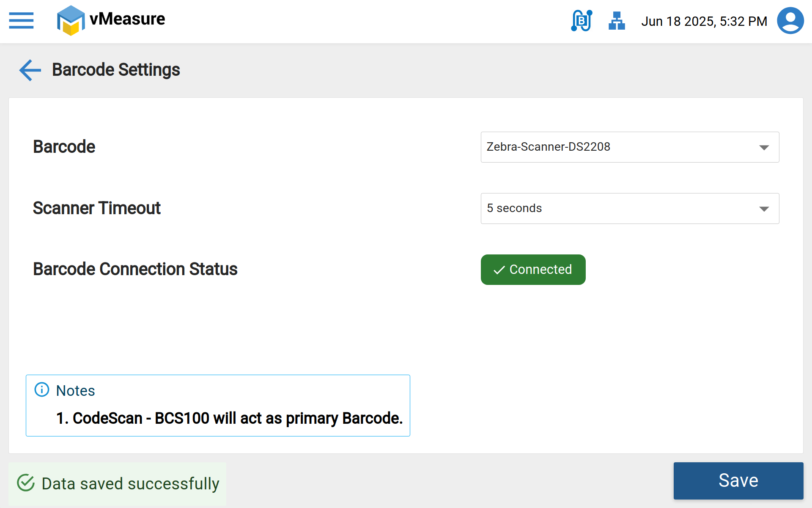Click the Barcode Settings page title
Viewport: 812px width, 508px height.
pyautogui.click(x=116, y=70)
